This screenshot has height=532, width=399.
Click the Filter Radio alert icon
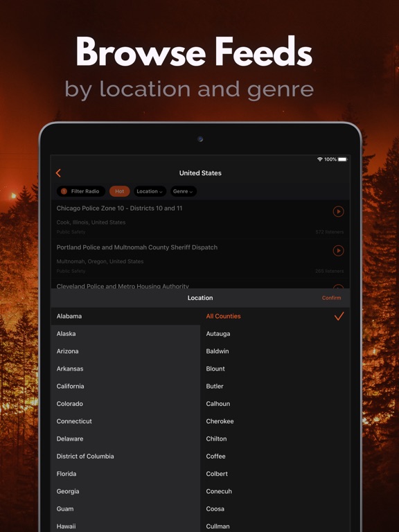pyautogui.click(x=64, y=191)
